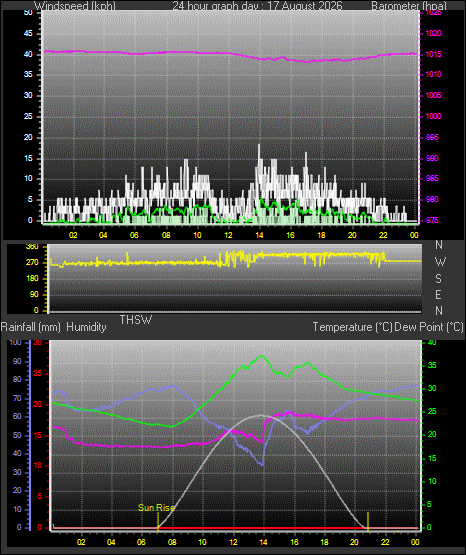This screenshot has height=555, width=466.
Task: Click the Windspeed (kph) axis title
Action: (x=75, y=6)
